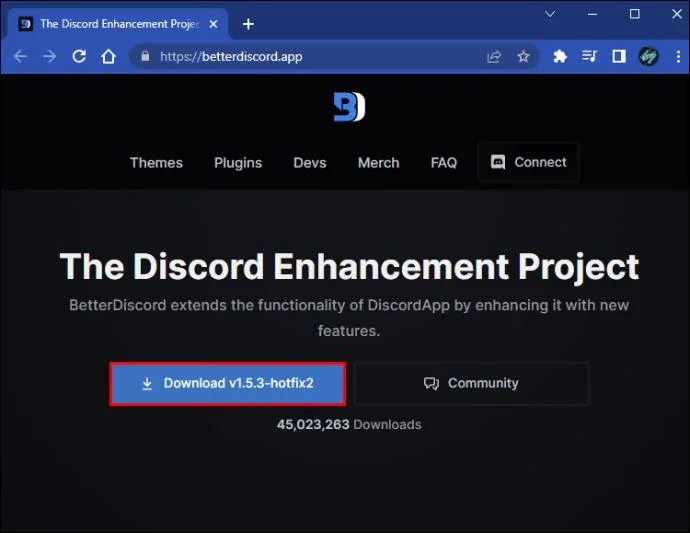690x533 pixels.
Task: Open Chrome three-dot menu
Action: (678, 56)
